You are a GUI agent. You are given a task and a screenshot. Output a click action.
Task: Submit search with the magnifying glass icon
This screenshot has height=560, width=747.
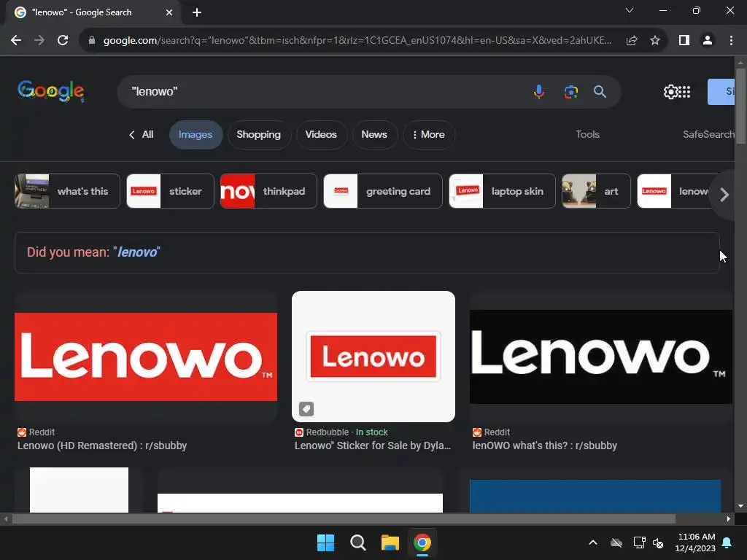[x=600, y=91]
